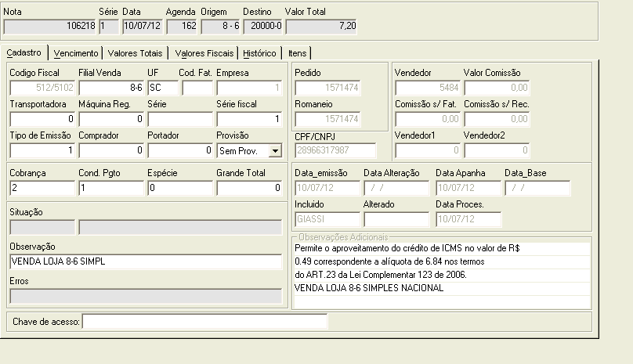Image resolution: width=633 pixels, height=364 pixels.
Task: Click the Destino field showing 20000-0
Action: 262,27
